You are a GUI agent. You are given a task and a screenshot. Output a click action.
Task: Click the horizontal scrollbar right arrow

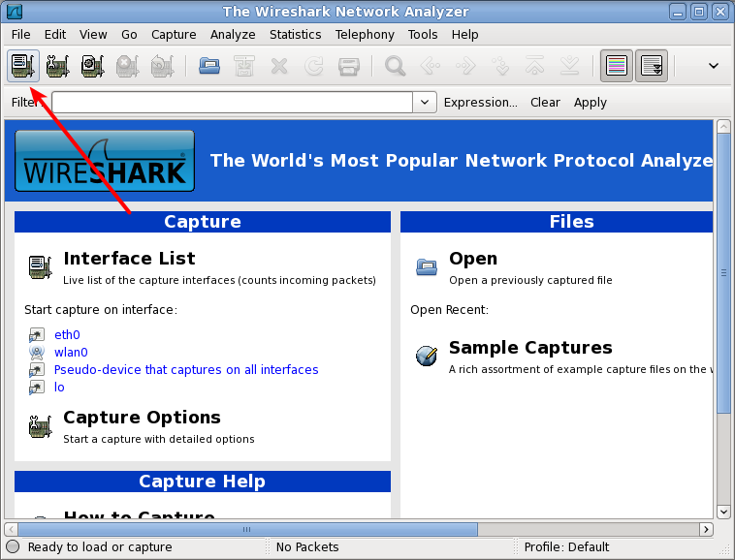coord(706,530)
